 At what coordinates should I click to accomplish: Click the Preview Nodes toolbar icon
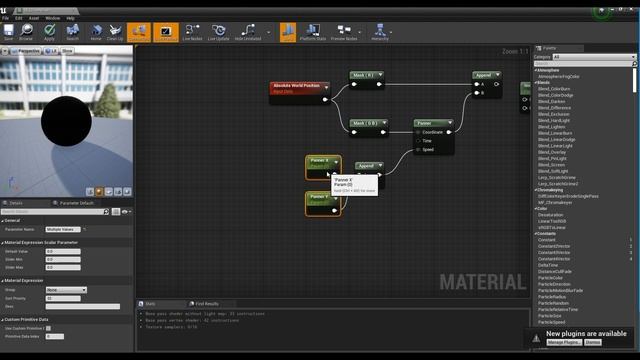coord(344,32)
